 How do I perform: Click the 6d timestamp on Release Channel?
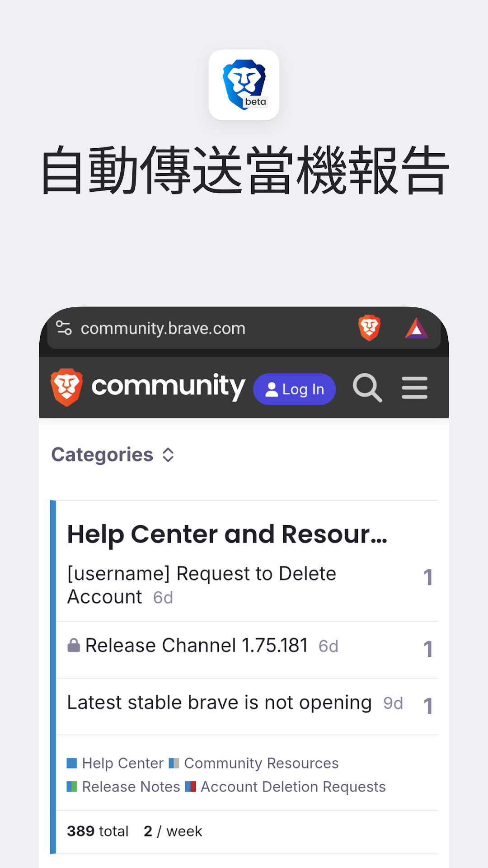pos(328,646)
